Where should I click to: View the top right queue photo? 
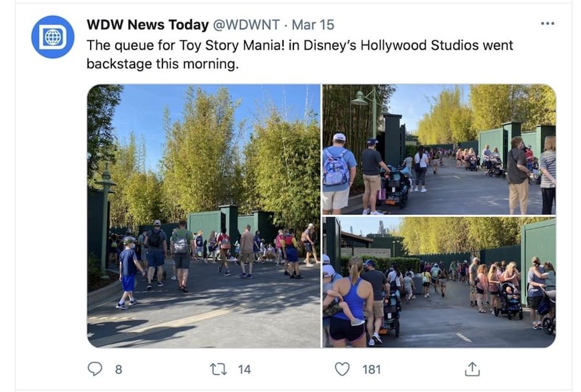pos(439,149)
